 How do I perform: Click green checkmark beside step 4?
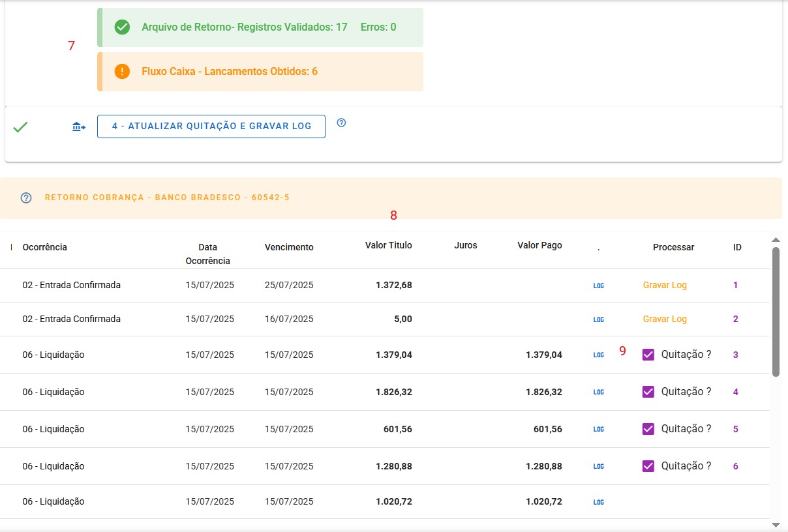pyautogui.click(x=20, y=127)
